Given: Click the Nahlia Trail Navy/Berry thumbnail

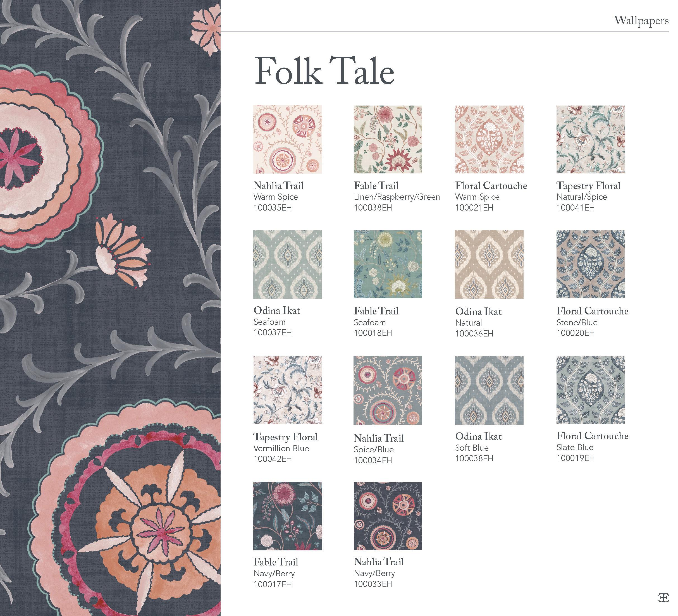Looking at the screenshot, I should point(388,516).
